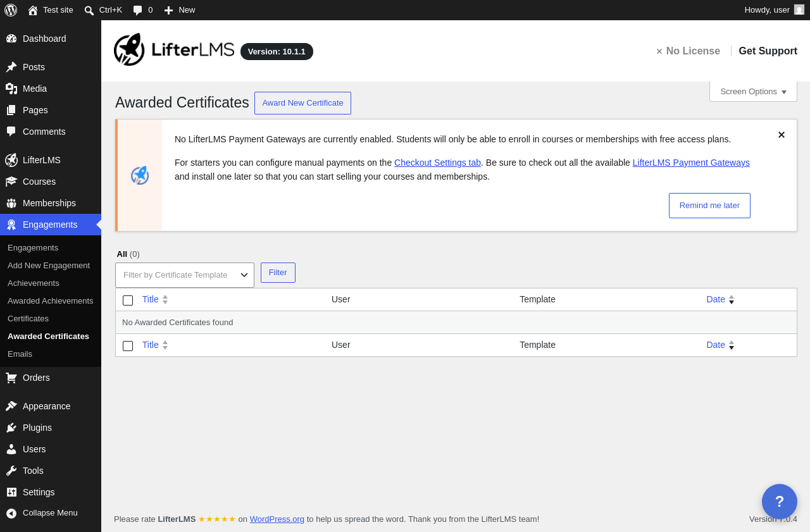Click the Version 10.1.1 badge
Image resolution: width=810 pixels, height=532 pixels.
pyautogui.click(x=277, y=52)
